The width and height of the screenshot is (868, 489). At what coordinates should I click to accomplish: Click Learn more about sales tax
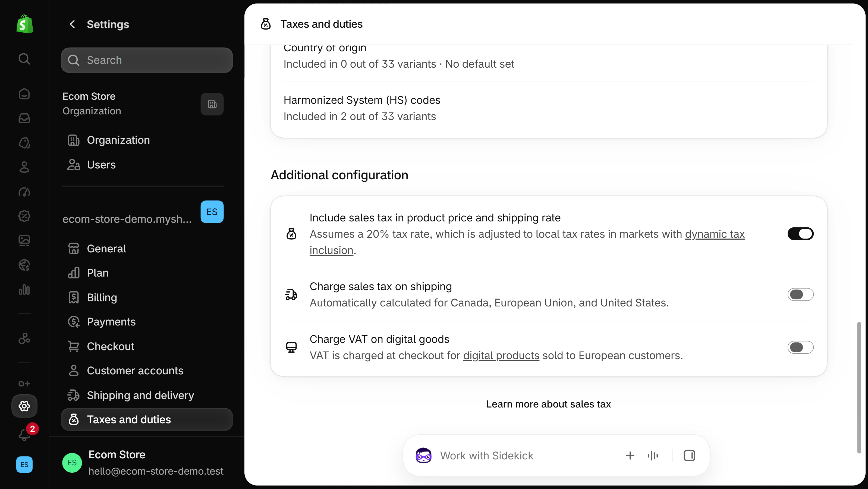tap(548, 404)
